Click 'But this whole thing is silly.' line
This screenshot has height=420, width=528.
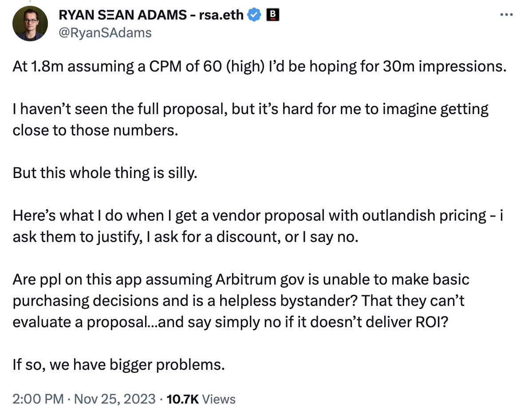point(104,173)
